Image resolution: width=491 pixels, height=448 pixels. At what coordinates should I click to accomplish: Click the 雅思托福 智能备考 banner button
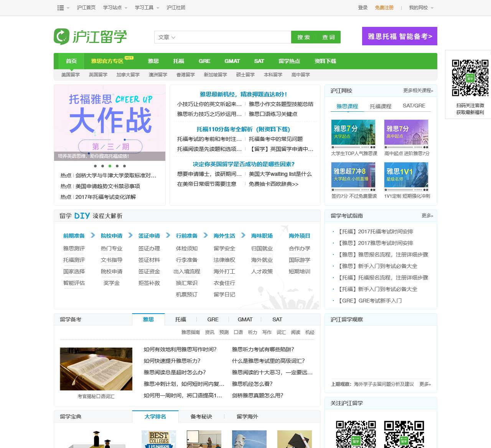[x=400, y=36]
